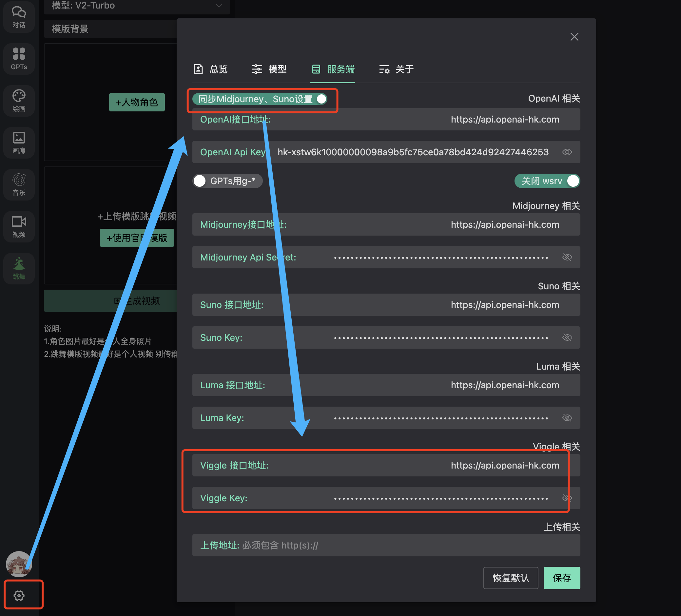Open the 音乐 music sidebar icon
The height and width of the screenshot is (616, 681).
(19, 184)
